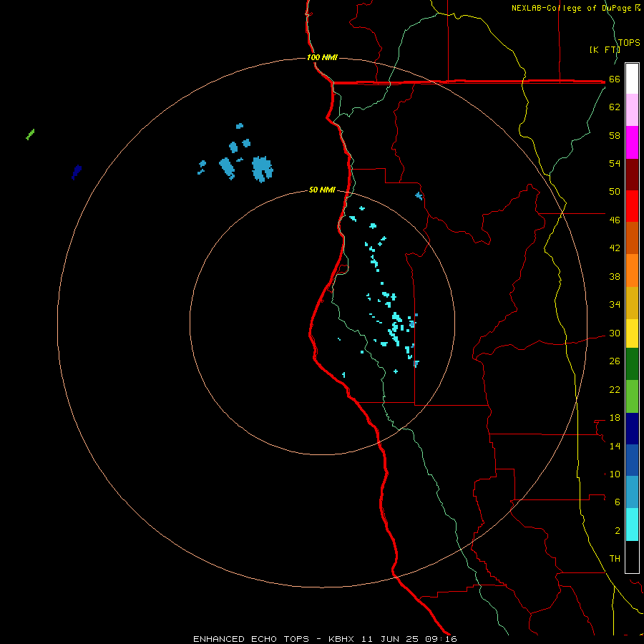Click the '22' scale value label
This screenshot has height=644, width=644.
coord(615,390)
